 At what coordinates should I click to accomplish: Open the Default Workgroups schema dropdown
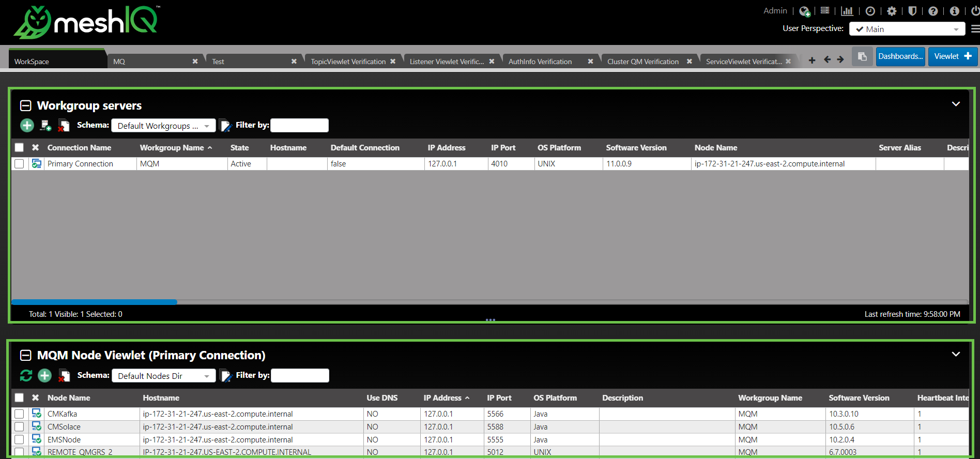click(x=164, y=126)
